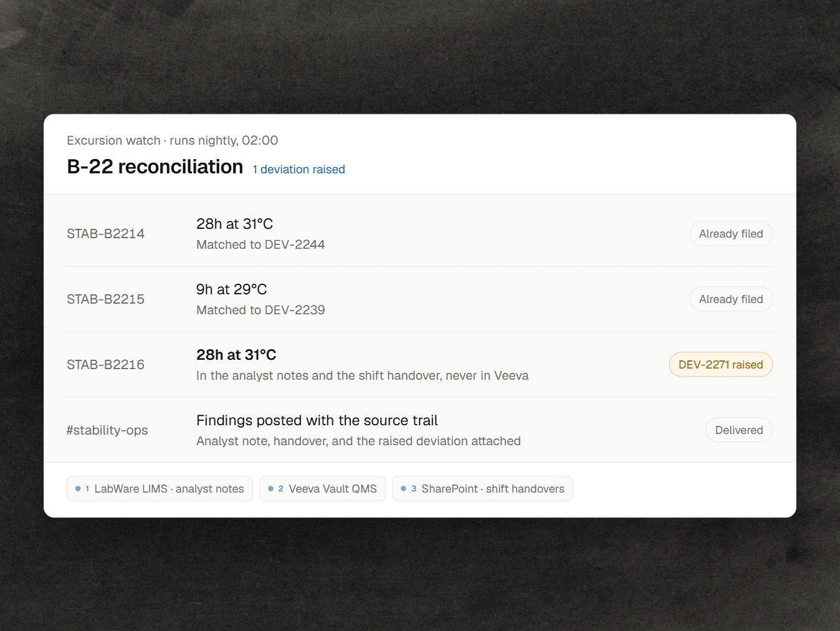Select the SharePoint shift handovers source chip

click(x=482, y=489)
